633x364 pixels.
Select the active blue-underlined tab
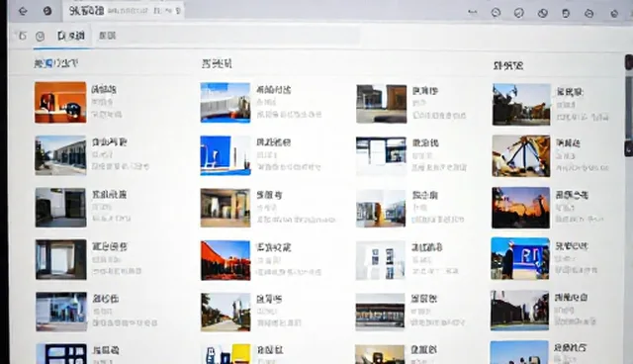coord(70,36)
